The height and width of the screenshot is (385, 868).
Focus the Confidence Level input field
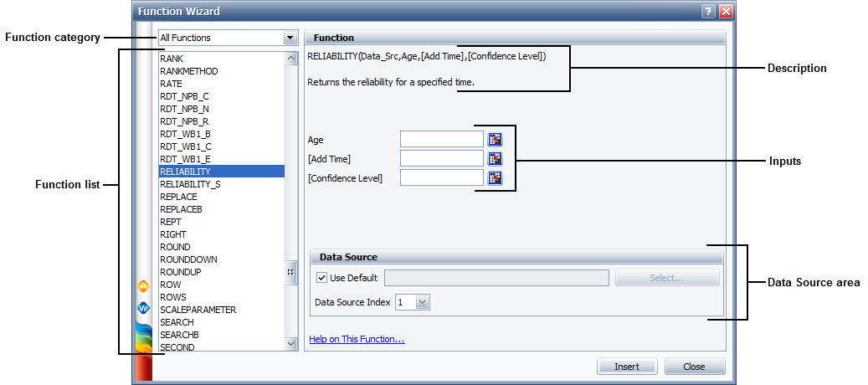(441, 177)
